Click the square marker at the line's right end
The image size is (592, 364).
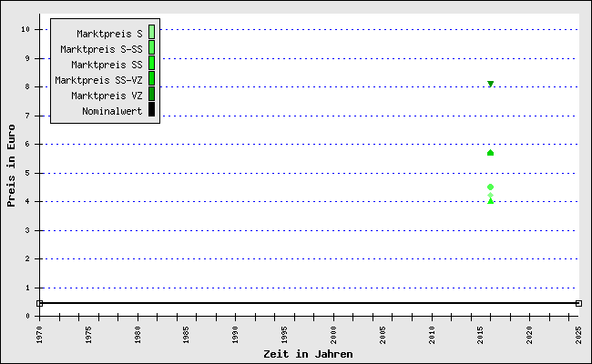pyautogui.click(x=578, y=303)
